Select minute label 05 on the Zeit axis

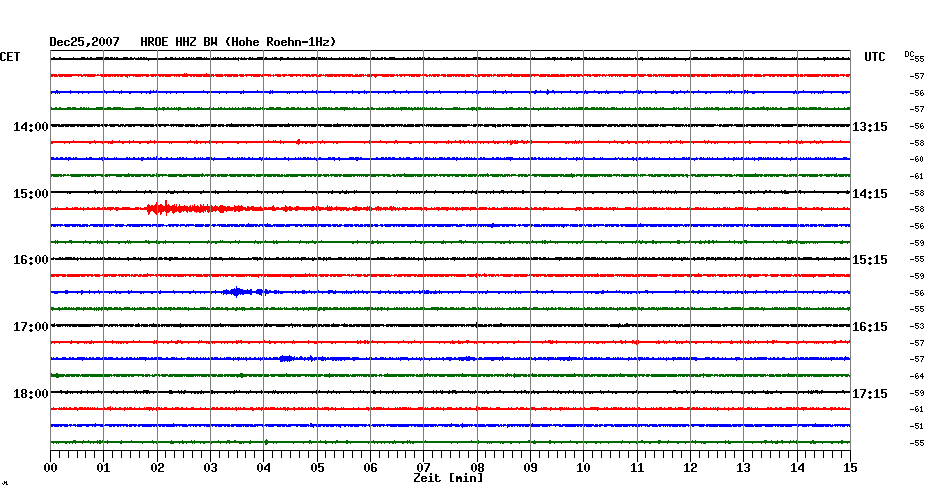pos(317,468)
